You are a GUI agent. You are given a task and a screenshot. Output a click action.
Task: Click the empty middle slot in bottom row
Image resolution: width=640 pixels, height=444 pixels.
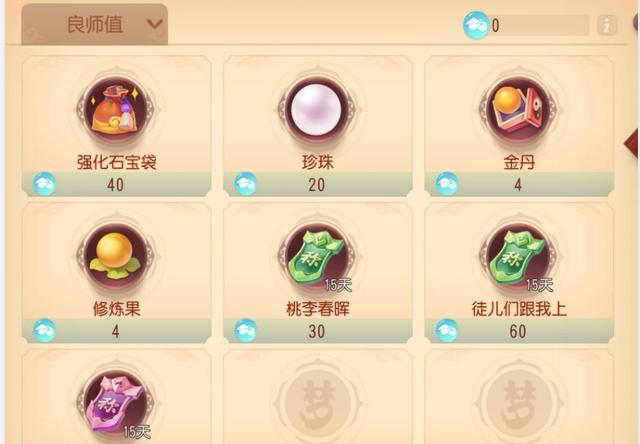pos(318,397)
